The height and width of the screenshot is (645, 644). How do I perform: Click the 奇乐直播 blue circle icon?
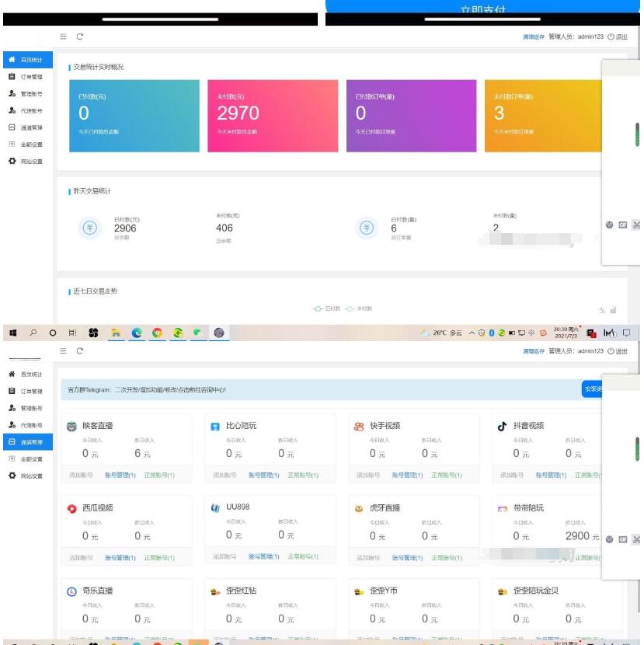(72, 591)
